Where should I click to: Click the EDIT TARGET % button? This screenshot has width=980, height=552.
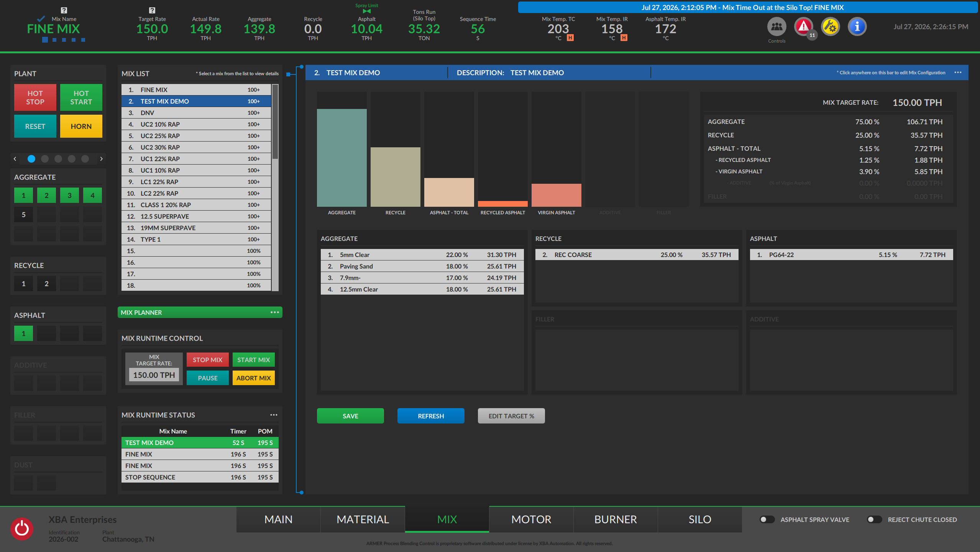tap(511, 416)
